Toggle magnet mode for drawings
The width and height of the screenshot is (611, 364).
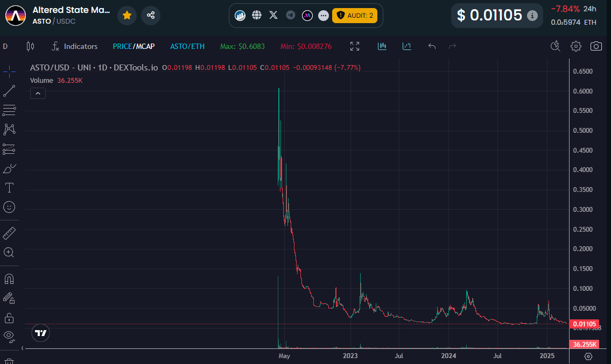9,279
